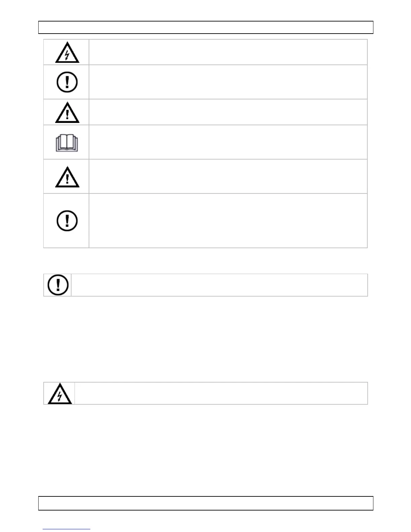Click the empty header box at the page top
Image resolution: width=411 pixels, height=532 pixels.
pyautogui.click(x=206, y=28)
